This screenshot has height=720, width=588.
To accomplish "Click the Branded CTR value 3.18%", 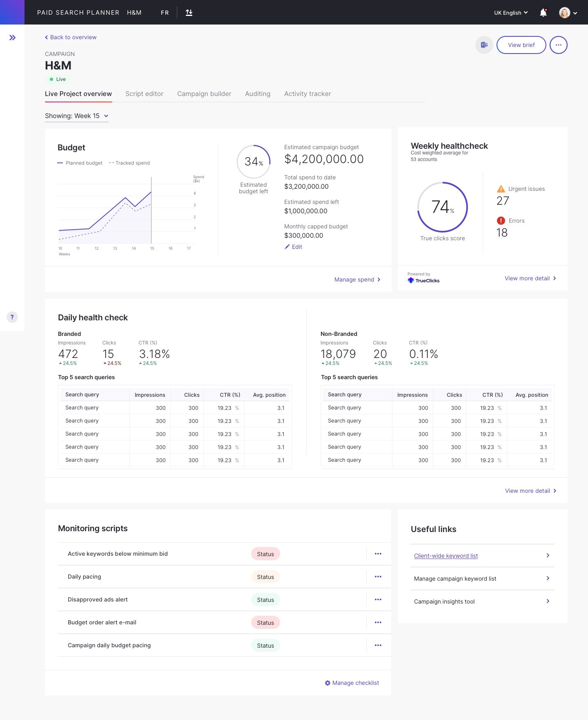I will [154, 354].
